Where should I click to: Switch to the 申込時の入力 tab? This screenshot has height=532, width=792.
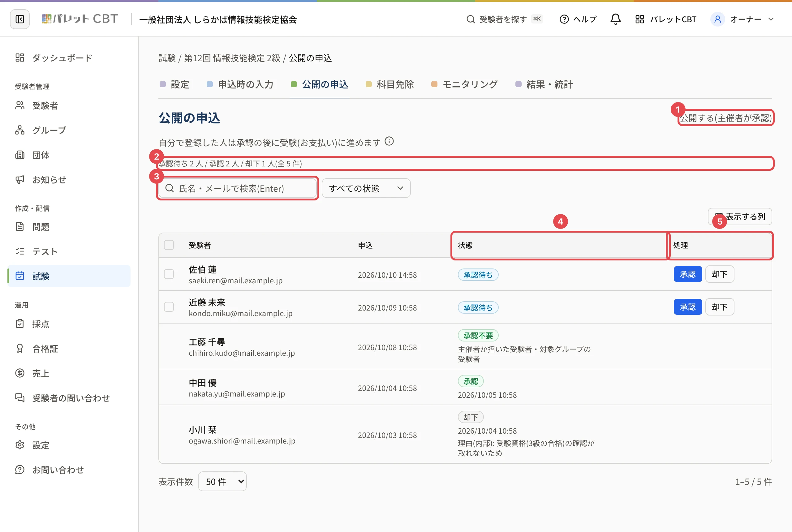240,84
